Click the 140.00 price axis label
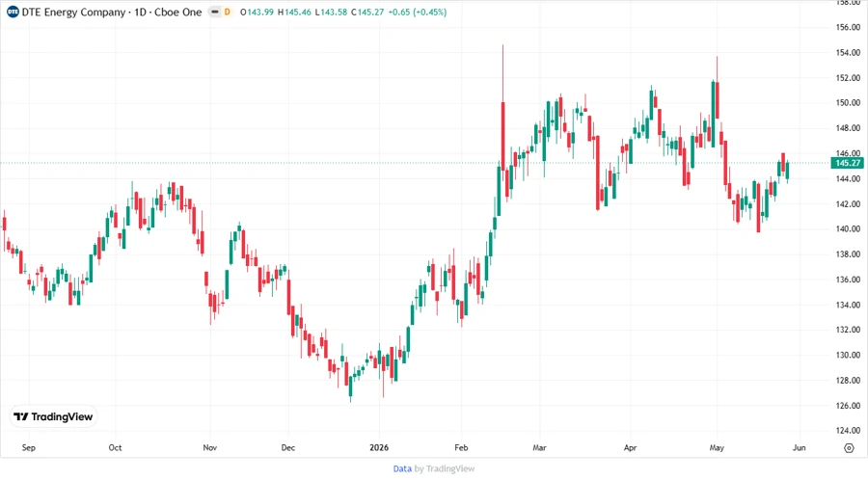This screenshot has height=480, width=868. [848, 229]
